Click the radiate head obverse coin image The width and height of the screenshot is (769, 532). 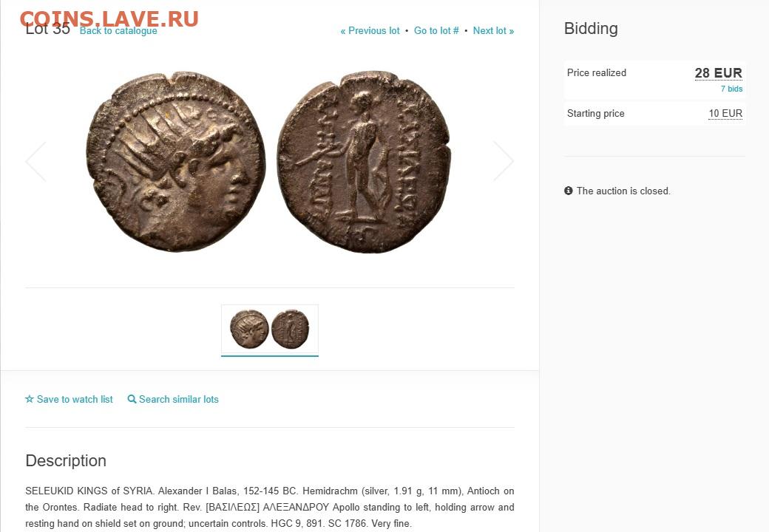point(176,161)
